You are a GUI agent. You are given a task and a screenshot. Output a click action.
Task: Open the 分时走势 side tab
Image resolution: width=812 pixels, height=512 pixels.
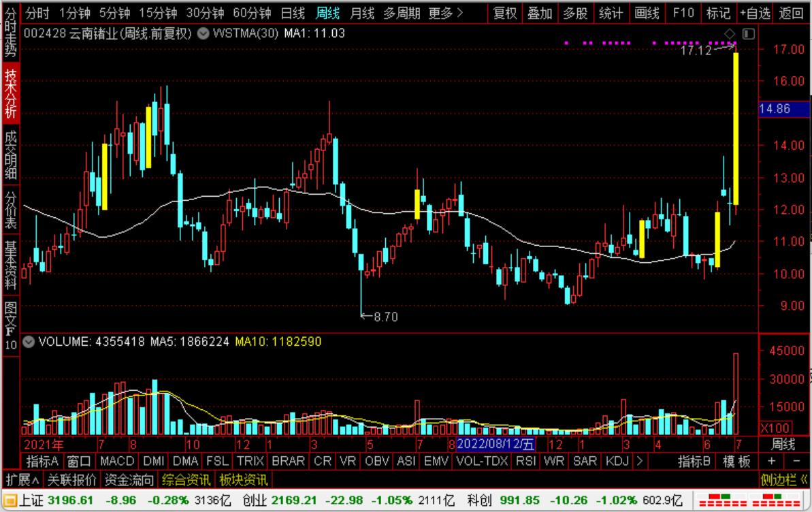[x=10, y=33]
